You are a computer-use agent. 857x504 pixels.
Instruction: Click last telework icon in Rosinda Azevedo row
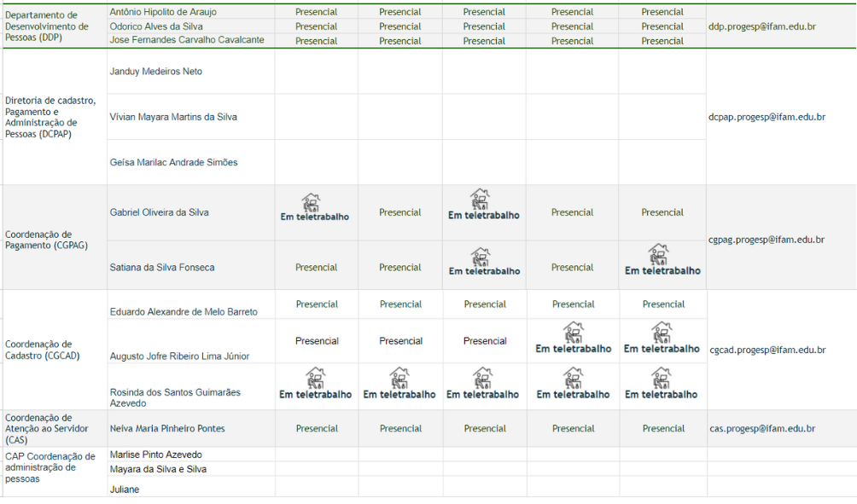(x=662, y=378)
